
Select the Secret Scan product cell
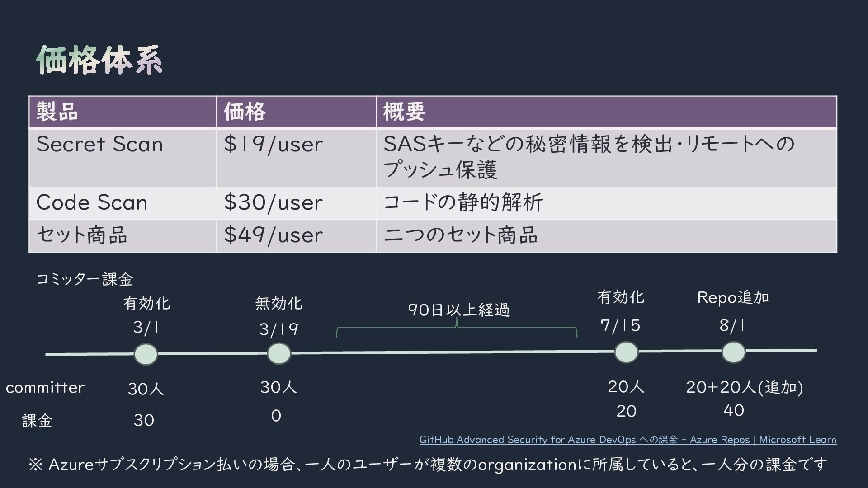[x=99, y=145]
